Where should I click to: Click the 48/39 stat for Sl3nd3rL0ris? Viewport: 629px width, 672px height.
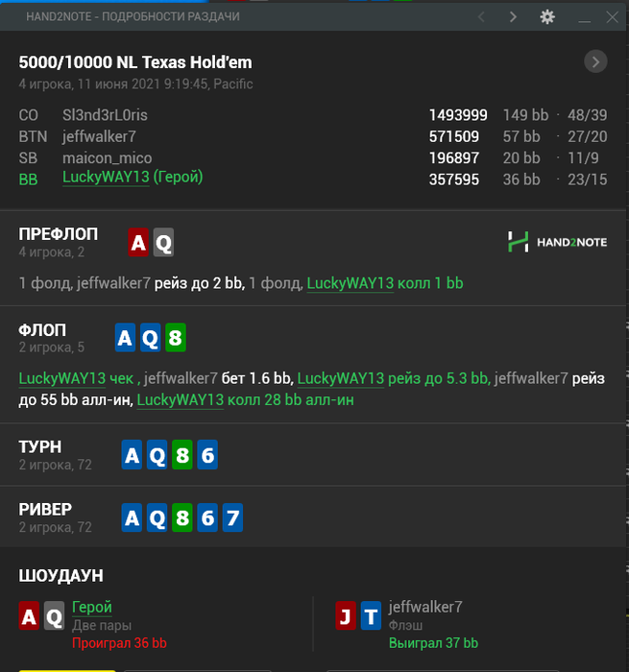tap(588, 115)
